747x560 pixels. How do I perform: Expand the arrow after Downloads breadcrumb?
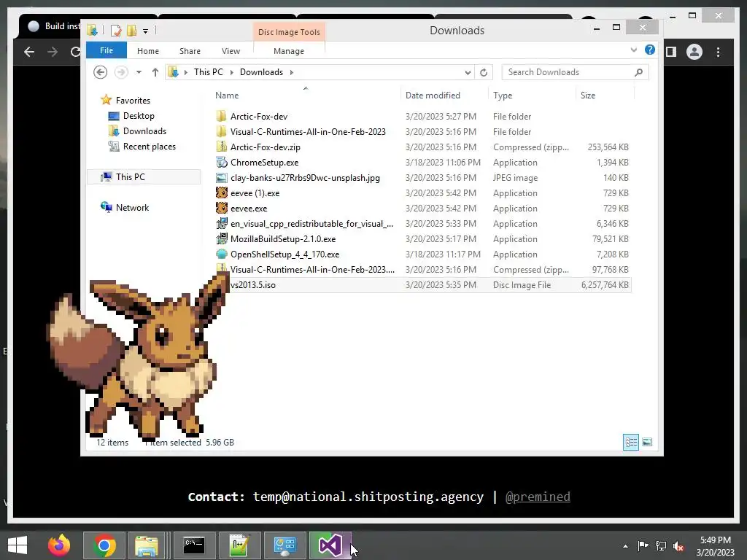[292, 72]
